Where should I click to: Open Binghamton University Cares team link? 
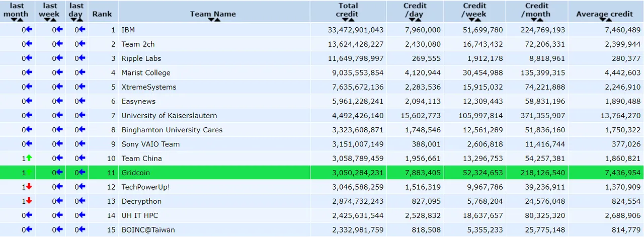(172, 130)
